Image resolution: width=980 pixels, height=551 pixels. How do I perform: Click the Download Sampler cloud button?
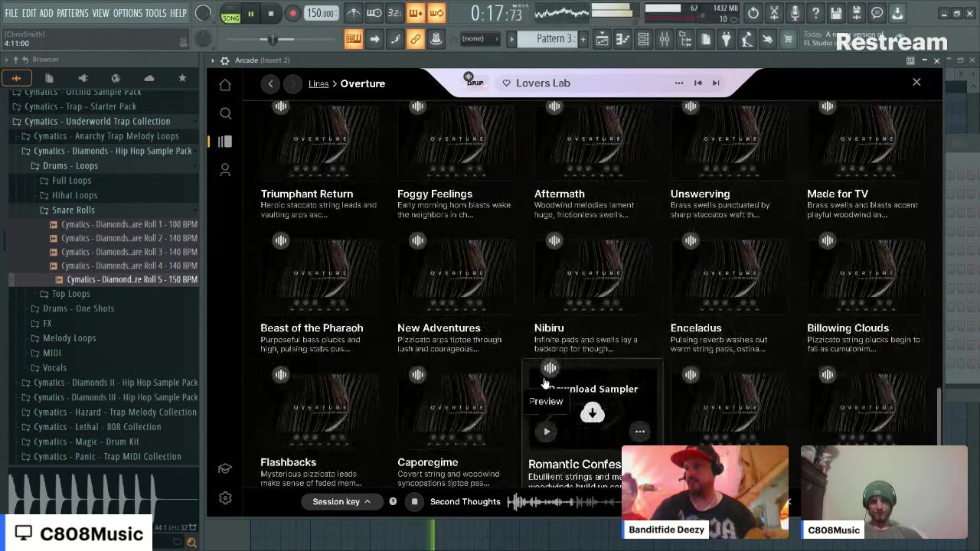tap(592, 413)
